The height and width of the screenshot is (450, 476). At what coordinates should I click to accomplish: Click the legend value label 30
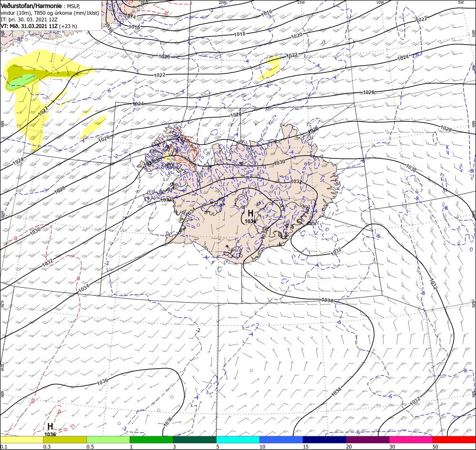(392, 447)
